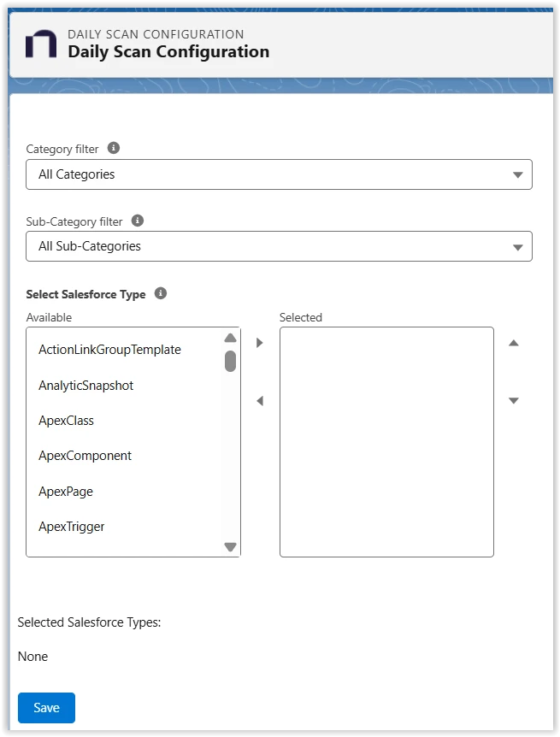Screen dimensions: 560x737
Task: Click right arrow to add a type
Action: tap(259, 342)
